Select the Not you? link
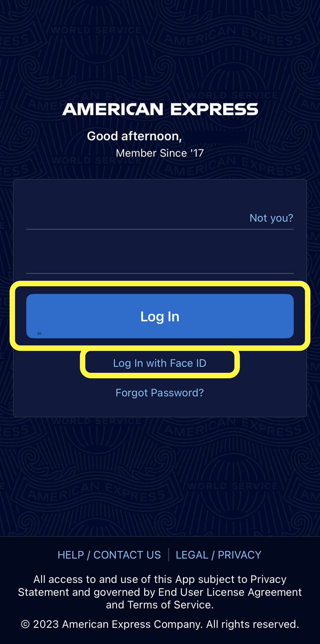Viewport: 320px width, 644px height. coord(271,218)
